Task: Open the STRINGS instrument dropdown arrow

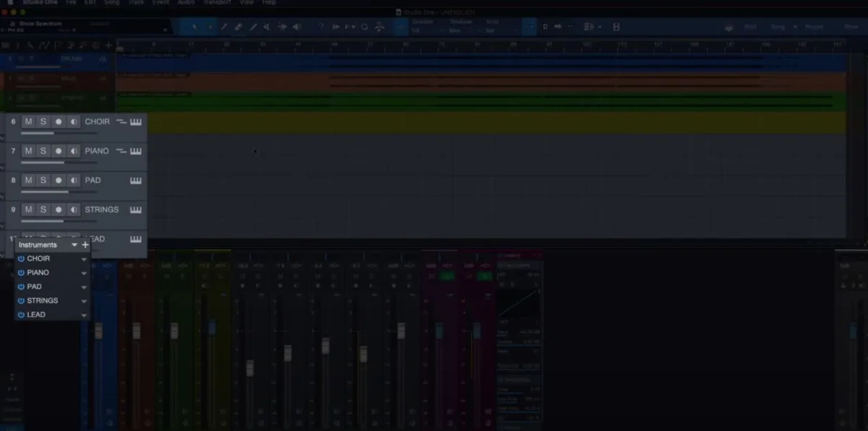Action: tap(84, 301)
